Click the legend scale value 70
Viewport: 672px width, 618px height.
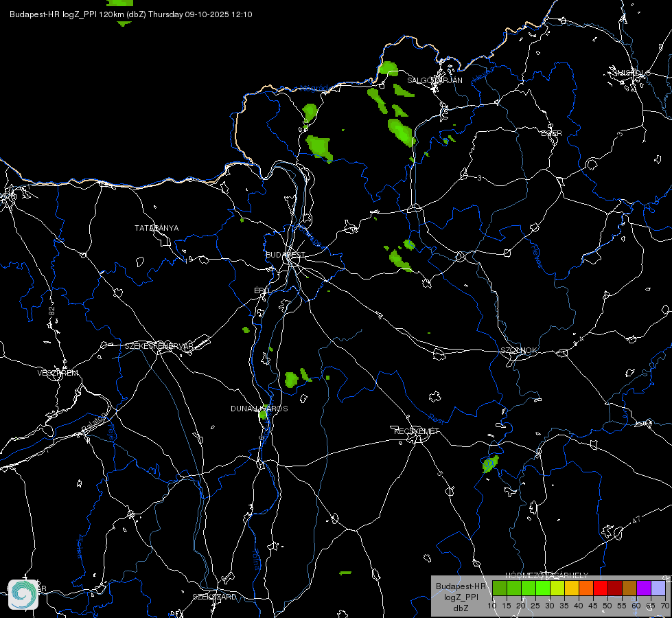coord(664,606)
